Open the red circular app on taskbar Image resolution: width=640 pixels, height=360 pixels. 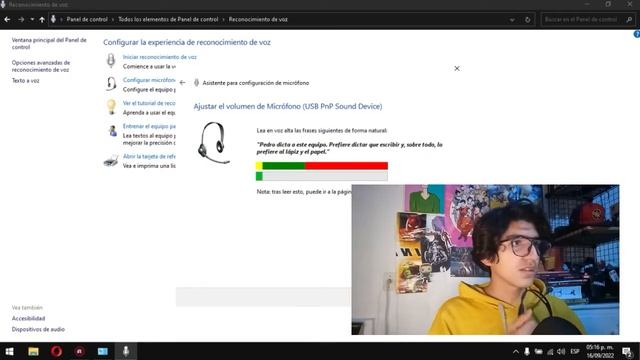coord(80,351)
